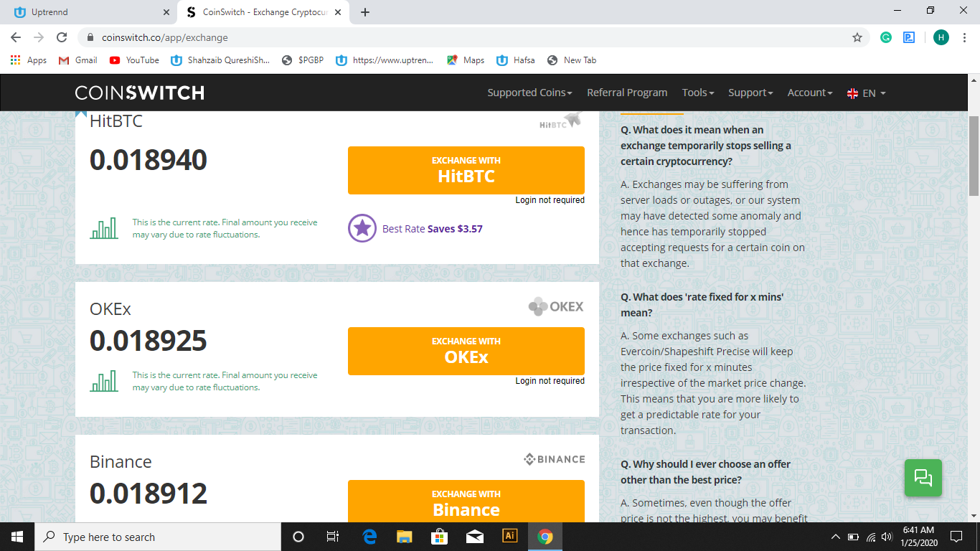Click the HitBTC logo image
980x551 pixels.
560,121
